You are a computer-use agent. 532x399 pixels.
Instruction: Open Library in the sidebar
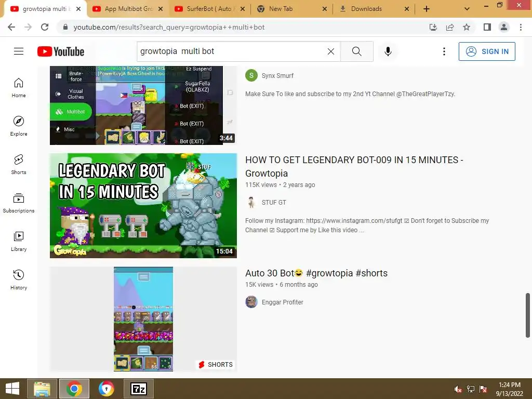pos(19,241)
